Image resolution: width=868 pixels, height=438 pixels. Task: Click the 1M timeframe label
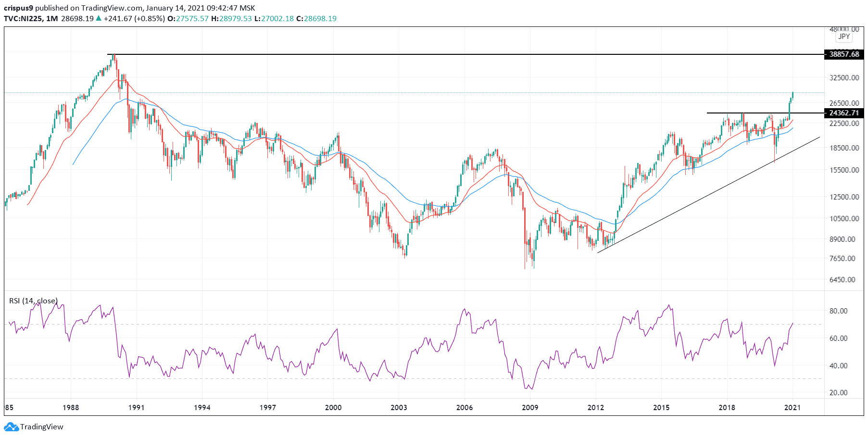click(x=52, y=19)
